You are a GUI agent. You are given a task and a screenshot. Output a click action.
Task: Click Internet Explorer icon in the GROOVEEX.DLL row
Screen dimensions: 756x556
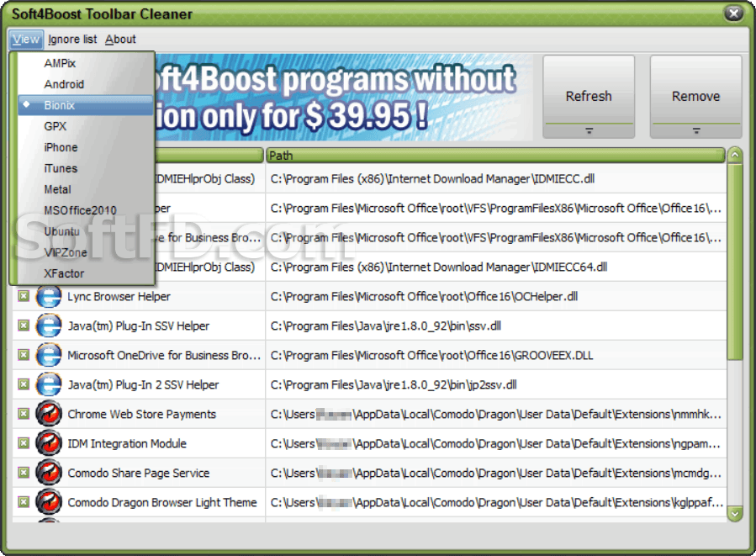[x=49, y=355]
